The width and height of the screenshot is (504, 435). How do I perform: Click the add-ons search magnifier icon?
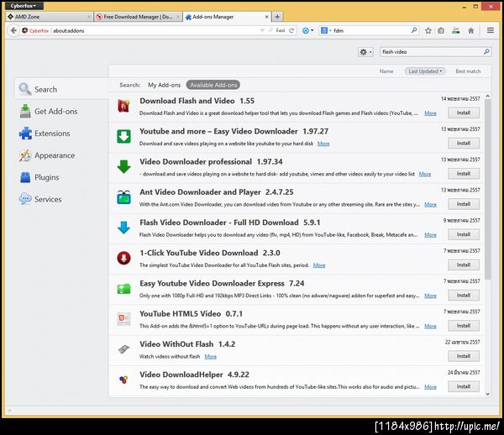pyautogui.click(x=486, y=51)
